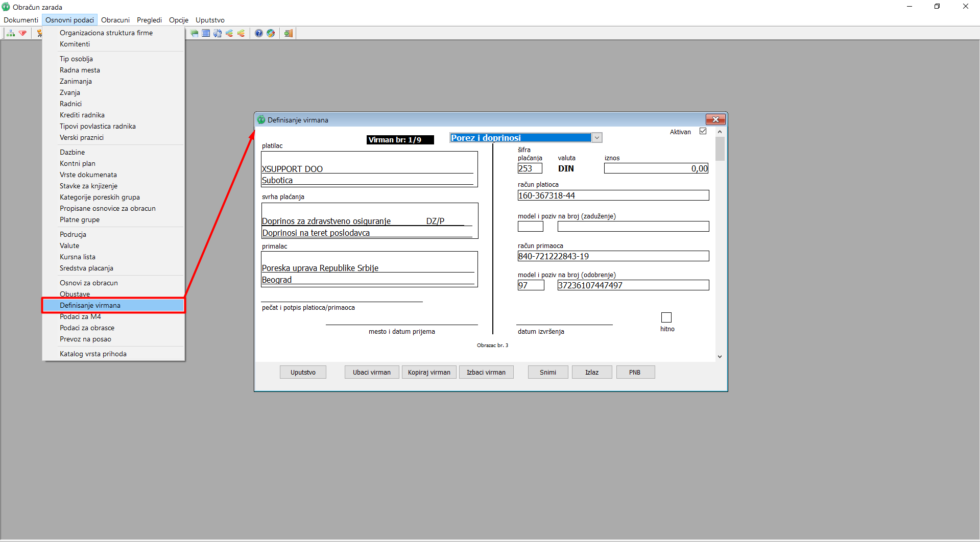Close the Definisanje virmana dialog
This screenshot has height=542, width=980.
click(715, 119)
